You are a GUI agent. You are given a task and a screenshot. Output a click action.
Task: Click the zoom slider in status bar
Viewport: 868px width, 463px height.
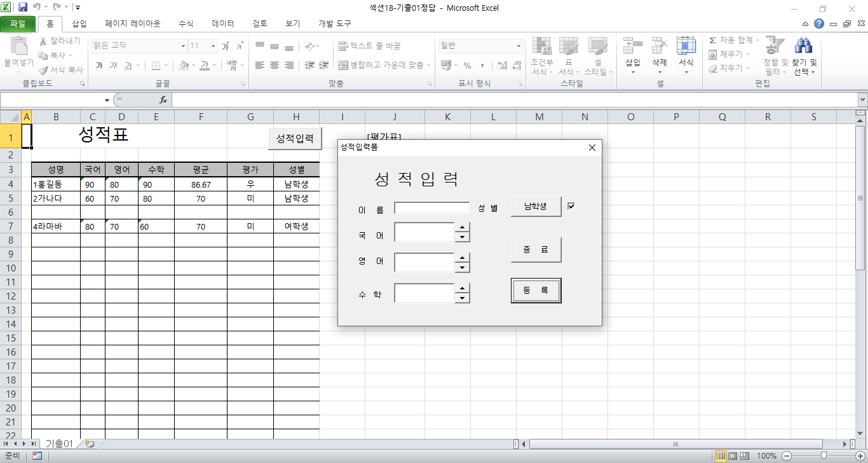click(x=824, y=455)
